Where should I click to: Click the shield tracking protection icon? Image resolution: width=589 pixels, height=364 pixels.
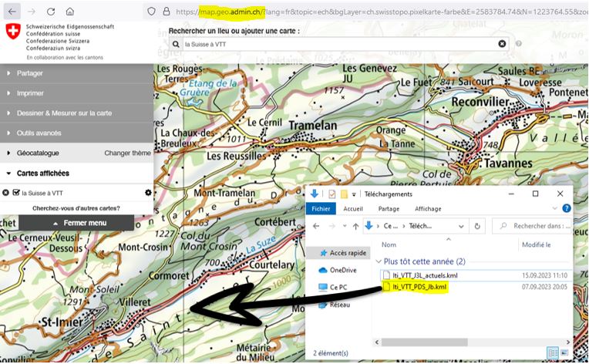pos(151,12)
